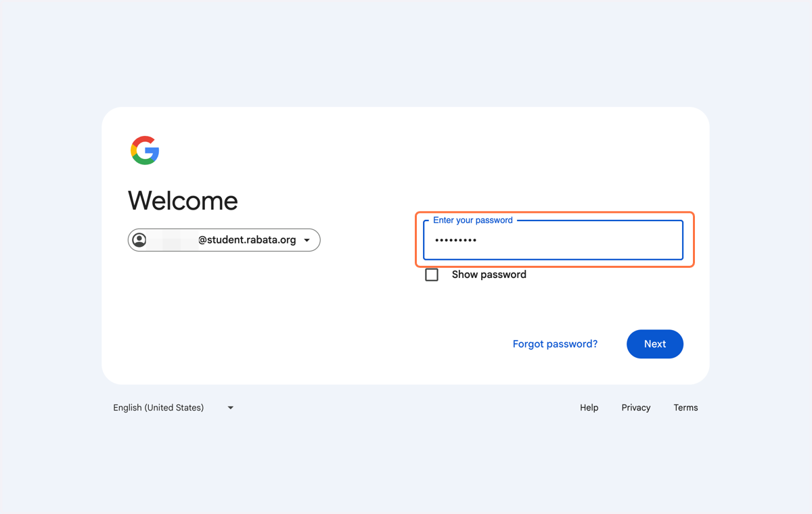The height and width of the screenshot is (514, 812).
Task: Click the Welcome heading text
Action: [183, 201]
